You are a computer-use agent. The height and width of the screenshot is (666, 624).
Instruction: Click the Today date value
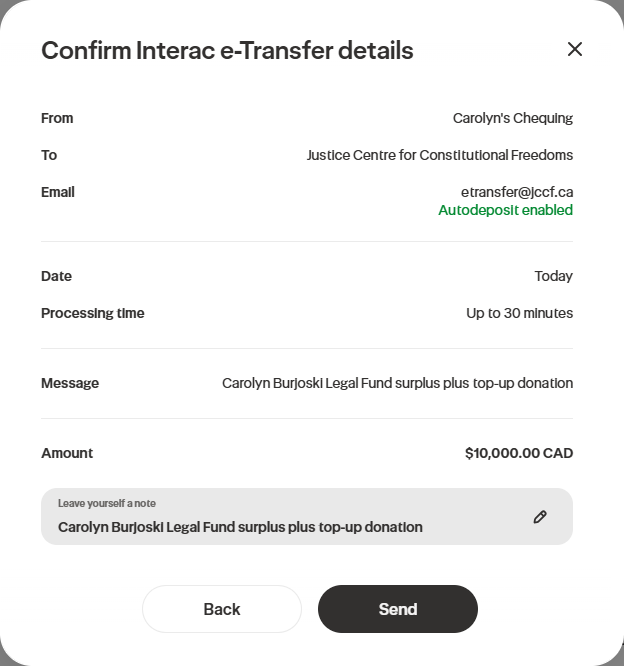tap(553, 276)
